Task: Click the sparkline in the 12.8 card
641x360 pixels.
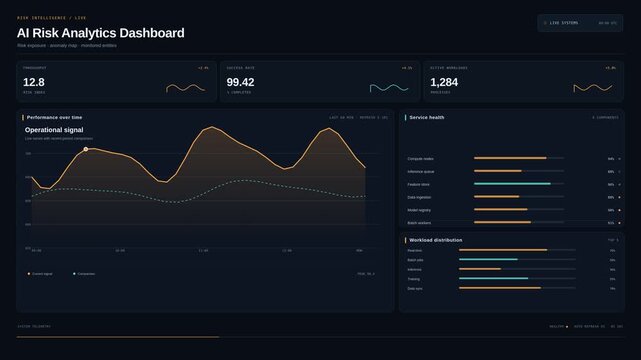Action: tap(186, 88)
